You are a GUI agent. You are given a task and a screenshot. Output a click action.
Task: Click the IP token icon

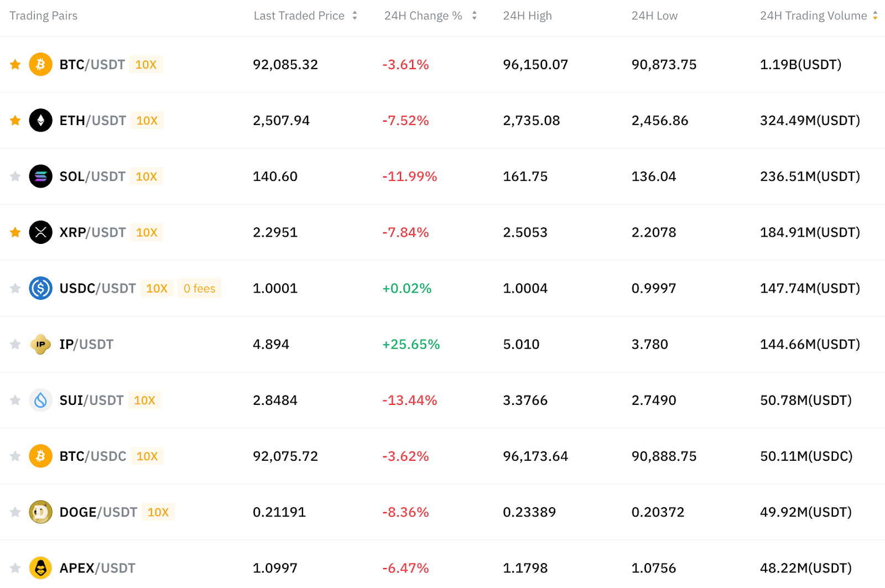(40, 344)
